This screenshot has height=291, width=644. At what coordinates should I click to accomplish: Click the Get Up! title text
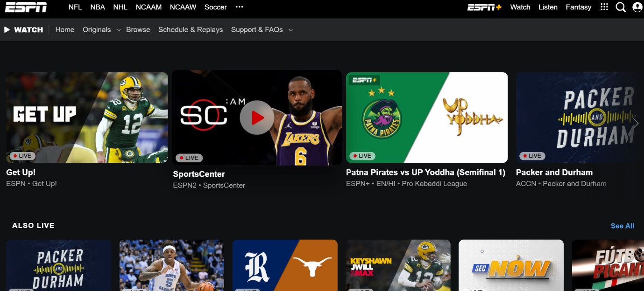(x=21, y=172)
